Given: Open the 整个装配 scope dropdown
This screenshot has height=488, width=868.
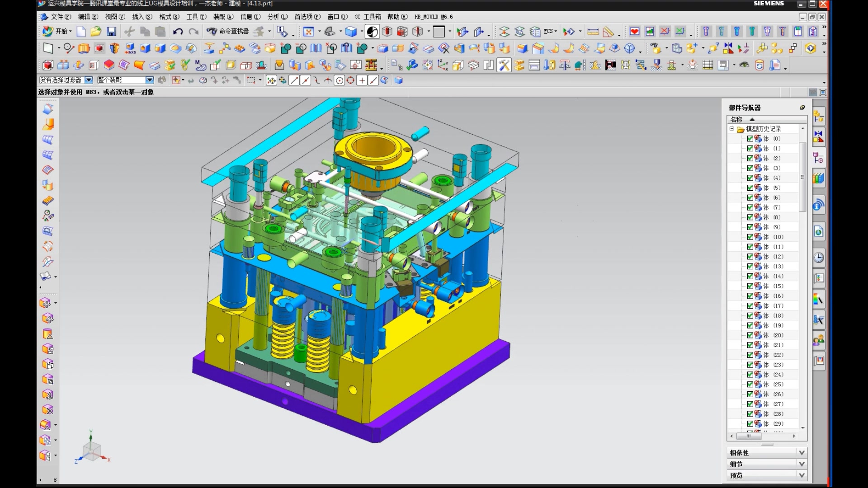Looking at the screenshot, I should 150,80.
